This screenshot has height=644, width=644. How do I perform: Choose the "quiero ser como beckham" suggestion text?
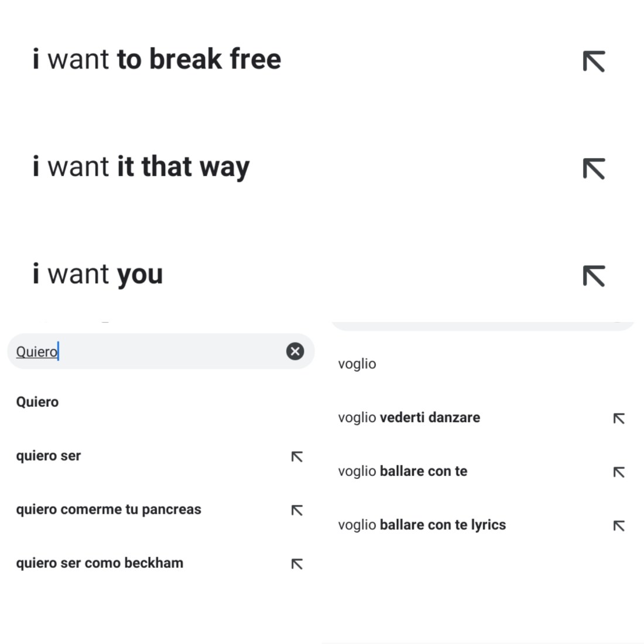tap(100, 563)
